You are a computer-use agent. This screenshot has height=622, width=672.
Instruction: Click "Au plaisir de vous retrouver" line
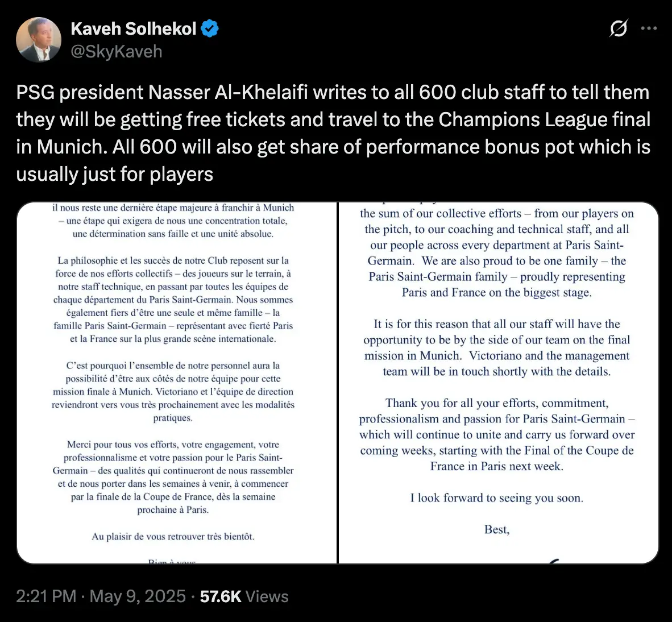173,536
